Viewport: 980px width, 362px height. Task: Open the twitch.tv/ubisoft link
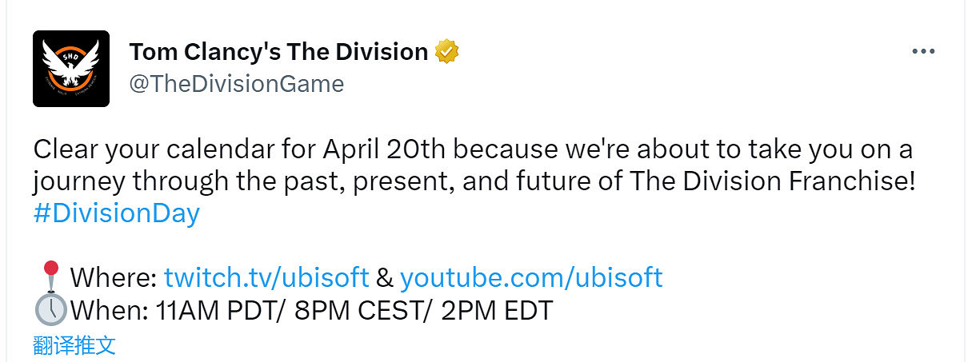pyautogui.click(x=266, y=277)
